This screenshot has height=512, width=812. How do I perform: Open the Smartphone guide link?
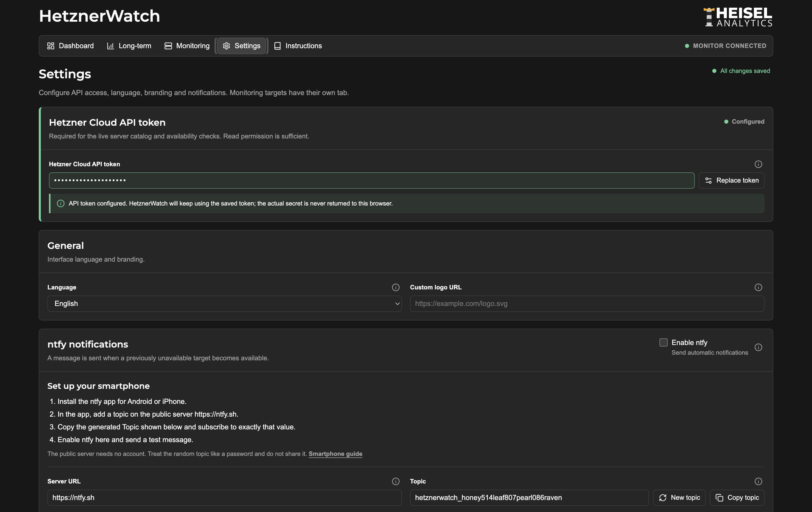[336, 454]
